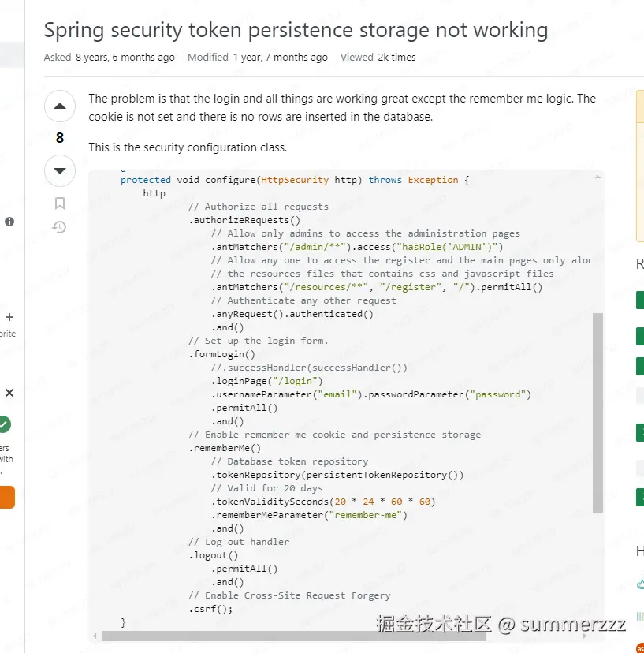Show the question activity history
The height and width of the screenshot is (653, 644).
[x=60, y=228]
